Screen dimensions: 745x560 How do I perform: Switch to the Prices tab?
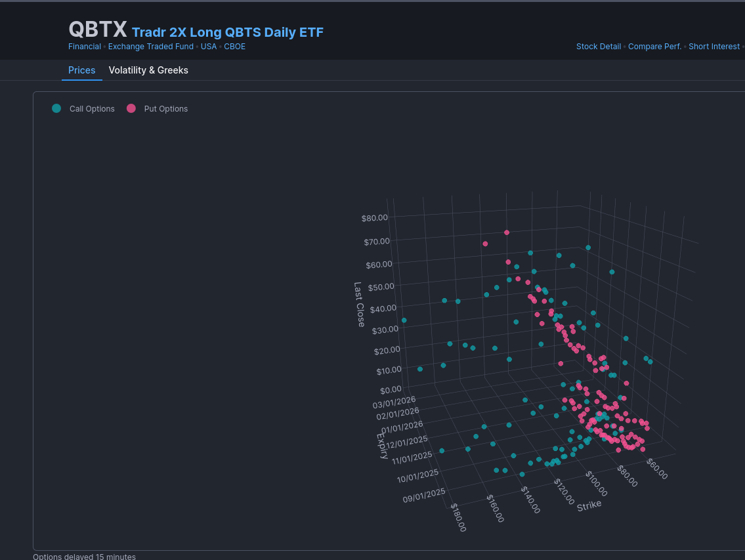tap(82, 70)
